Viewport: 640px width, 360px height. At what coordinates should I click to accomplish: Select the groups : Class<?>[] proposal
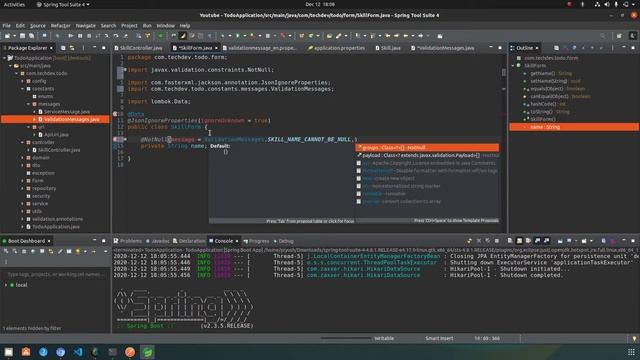click(427, 148)
